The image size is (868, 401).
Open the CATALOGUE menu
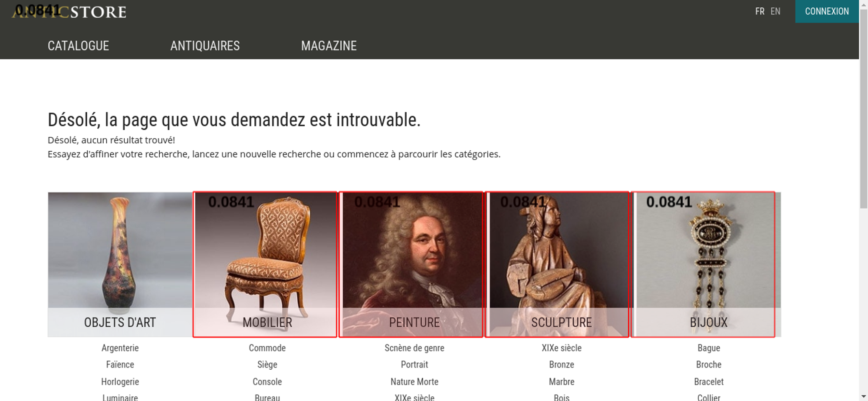tap(78, 46)
